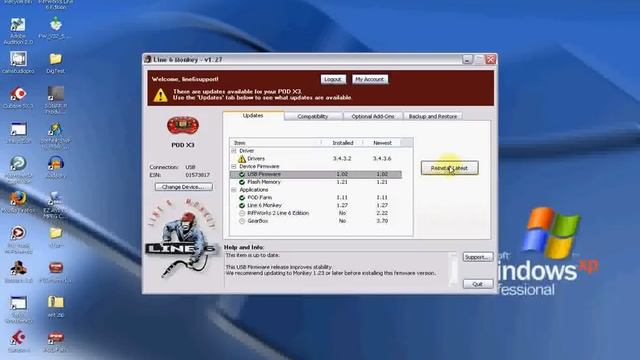Open My Account
The image size is (640, 360).
tap(369, 79)
